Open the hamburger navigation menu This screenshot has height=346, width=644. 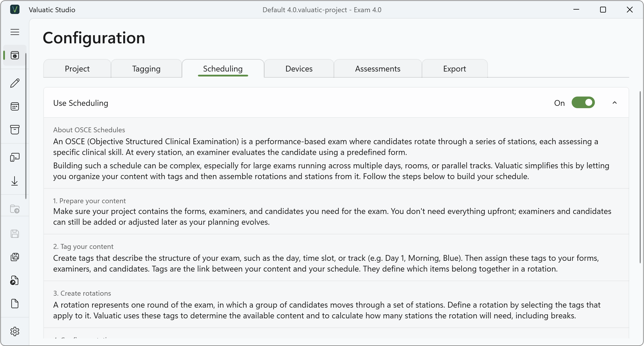pos(15,32)
